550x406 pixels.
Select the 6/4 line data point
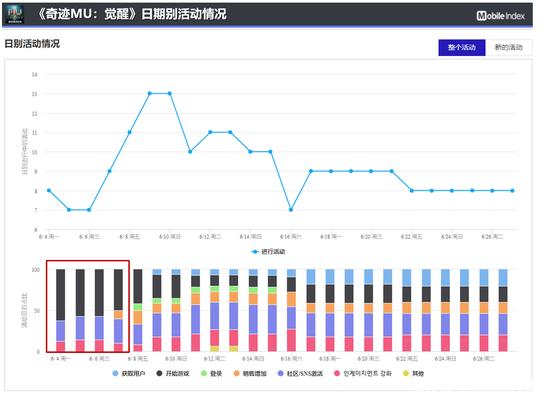[x=49, y=191]
